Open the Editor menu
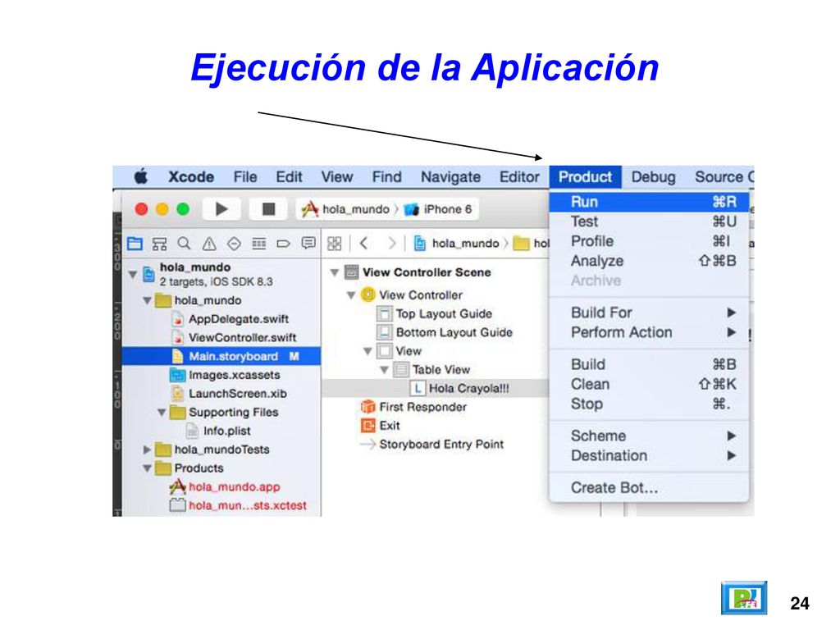840x630 pixels. pyautogui.click(x=519, y=177)
